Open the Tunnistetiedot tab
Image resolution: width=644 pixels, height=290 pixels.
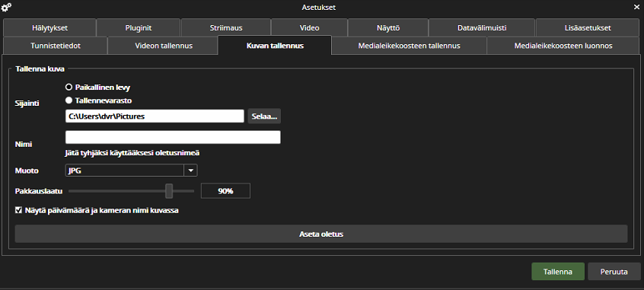click(x=55, y=46)
